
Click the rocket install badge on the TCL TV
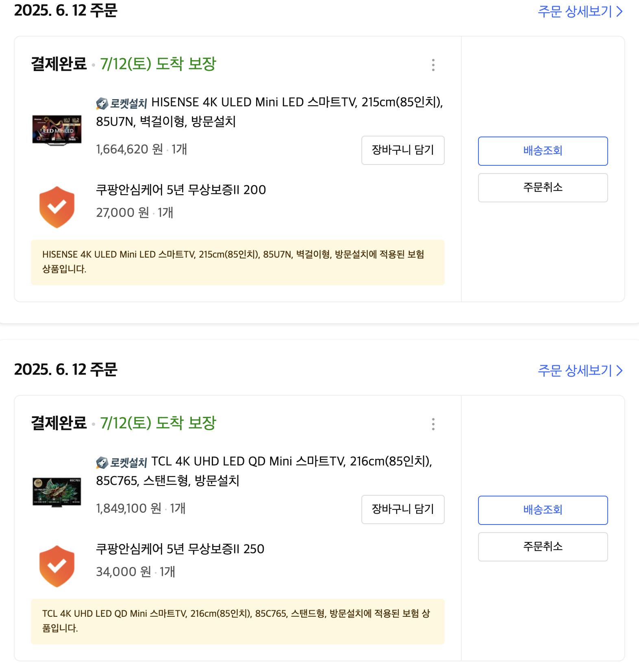click(x=122, y=463)
